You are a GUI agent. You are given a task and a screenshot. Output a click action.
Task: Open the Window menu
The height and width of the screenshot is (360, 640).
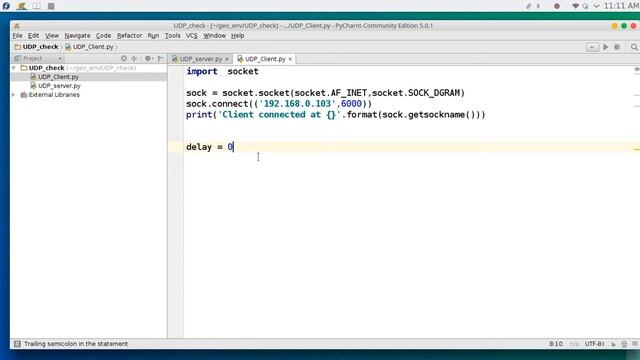tap(214, 36)
